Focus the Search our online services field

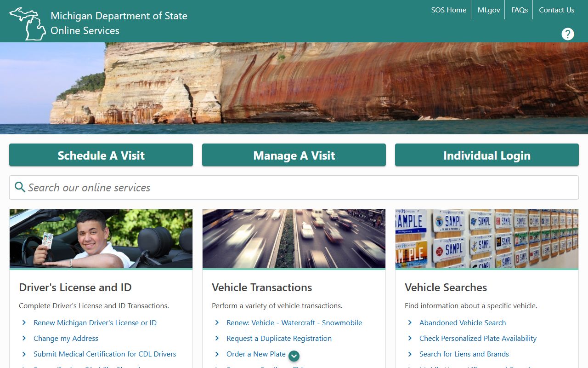coord(294,187)
